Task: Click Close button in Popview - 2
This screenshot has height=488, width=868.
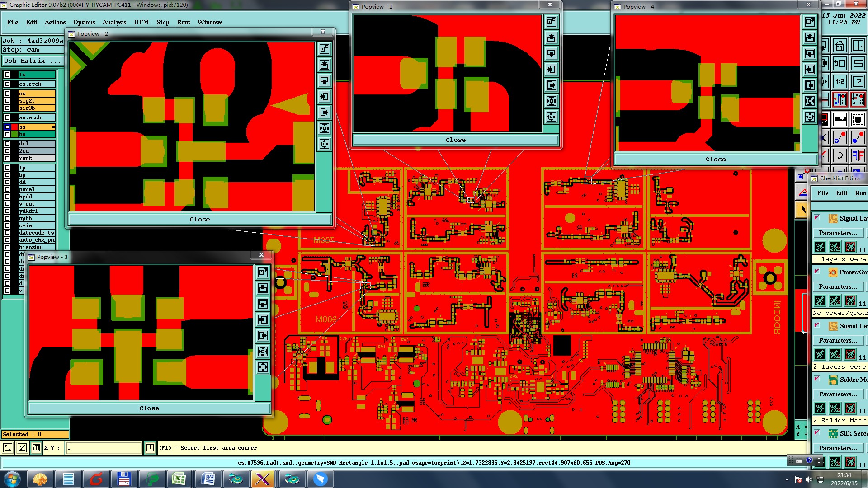Action: 199,220
